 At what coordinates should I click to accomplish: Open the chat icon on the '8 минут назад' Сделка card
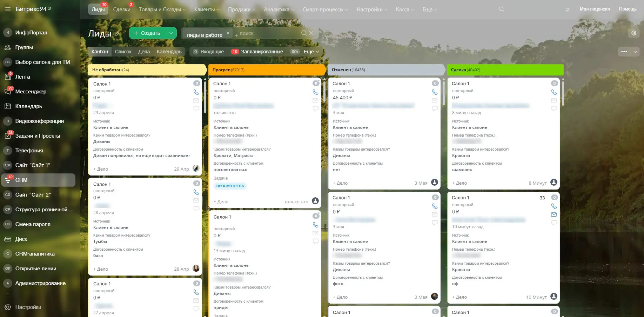554,109
